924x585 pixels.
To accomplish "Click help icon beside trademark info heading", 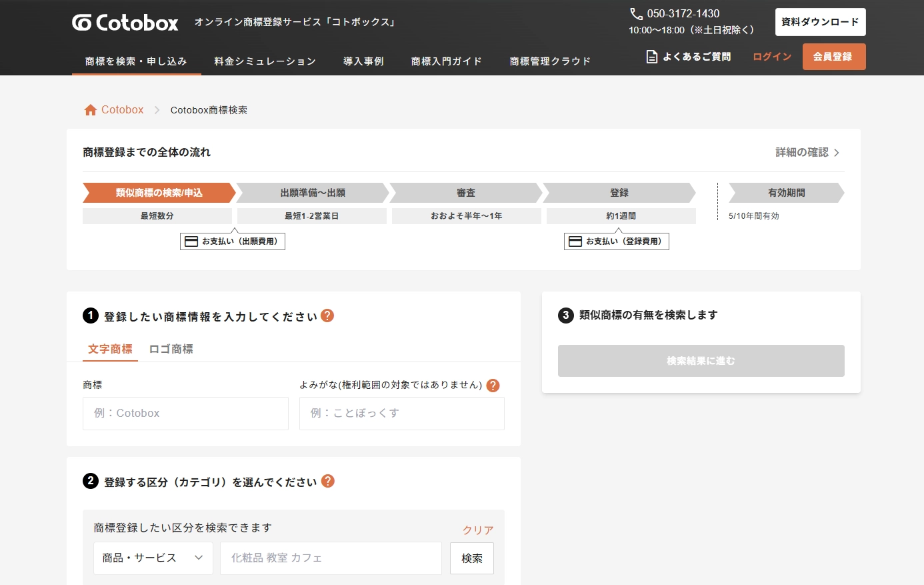I will pos(327,316).
